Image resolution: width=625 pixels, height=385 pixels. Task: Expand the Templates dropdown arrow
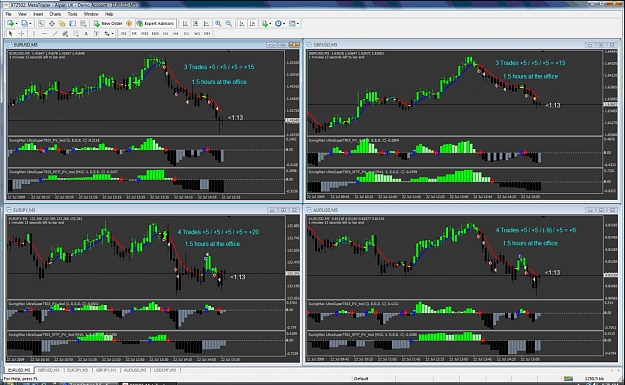(x=298, y=24)
